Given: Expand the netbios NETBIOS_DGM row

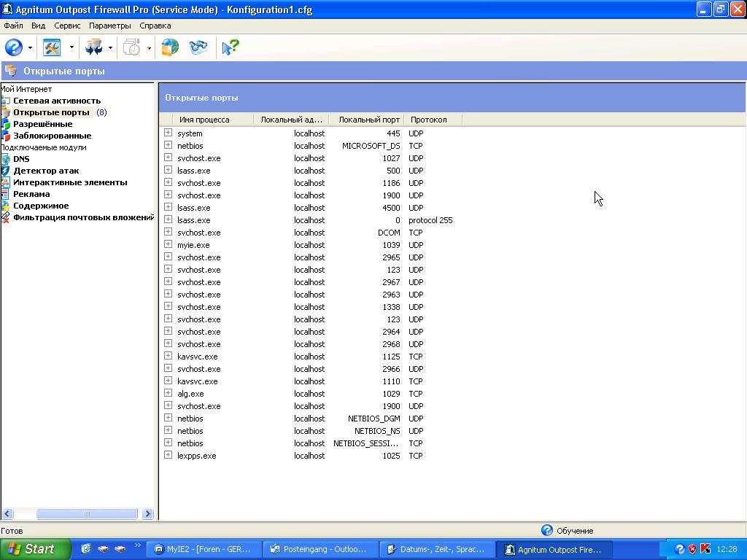Looking at the screenshot, I should 169,418.
